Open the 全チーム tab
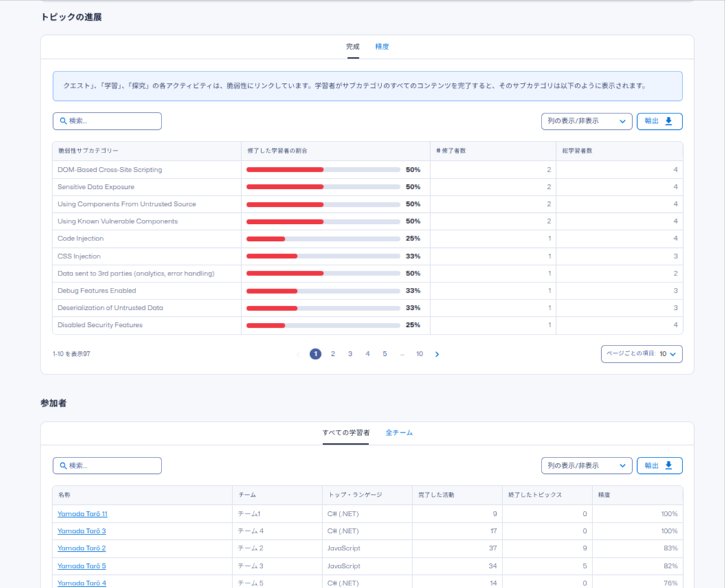Screen dimensions: 725x588 click(x=399, y=433)
